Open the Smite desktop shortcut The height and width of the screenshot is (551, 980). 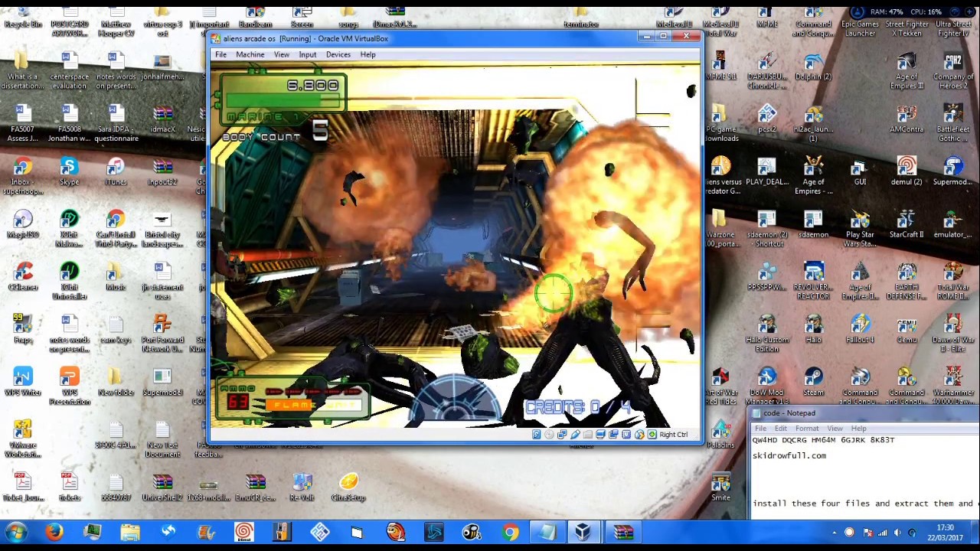(720, 487)
